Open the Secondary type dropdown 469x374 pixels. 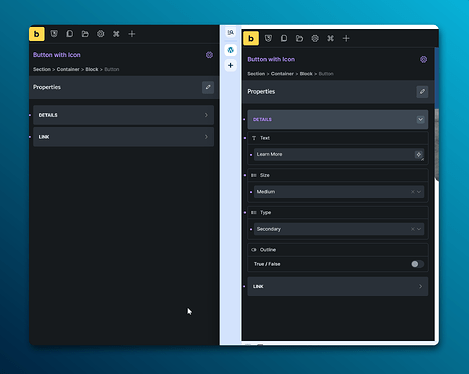click(x=339, y=229)
